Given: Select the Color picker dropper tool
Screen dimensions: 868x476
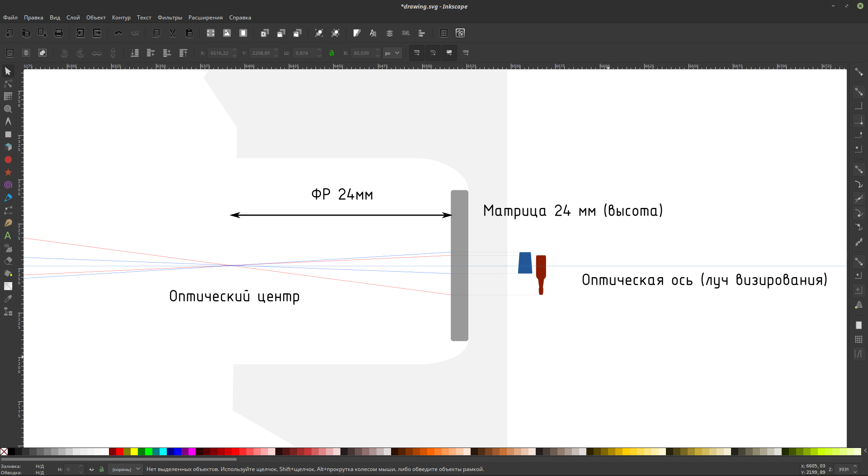Looking at the screenshot, I should click(x=8, y=299).
